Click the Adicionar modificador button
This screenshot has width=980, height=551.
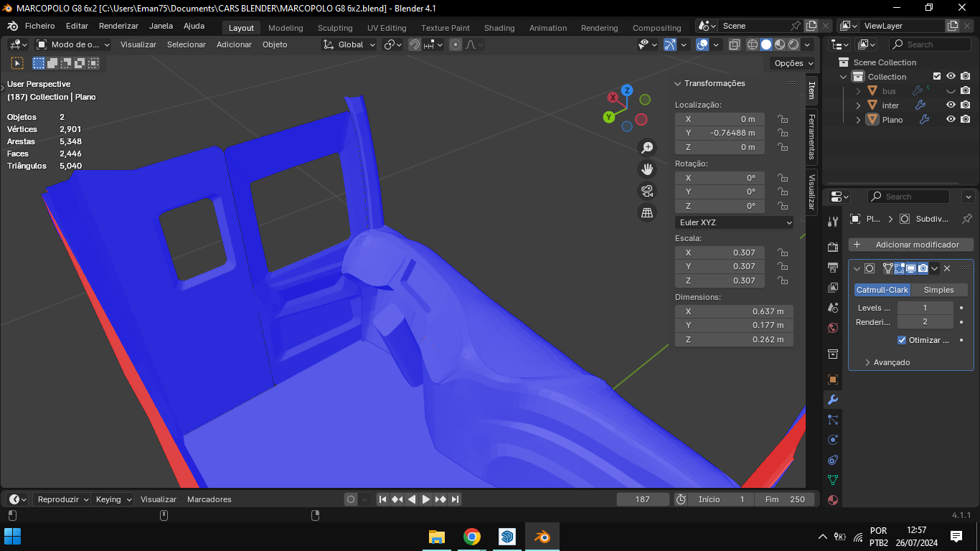(910, 245)
